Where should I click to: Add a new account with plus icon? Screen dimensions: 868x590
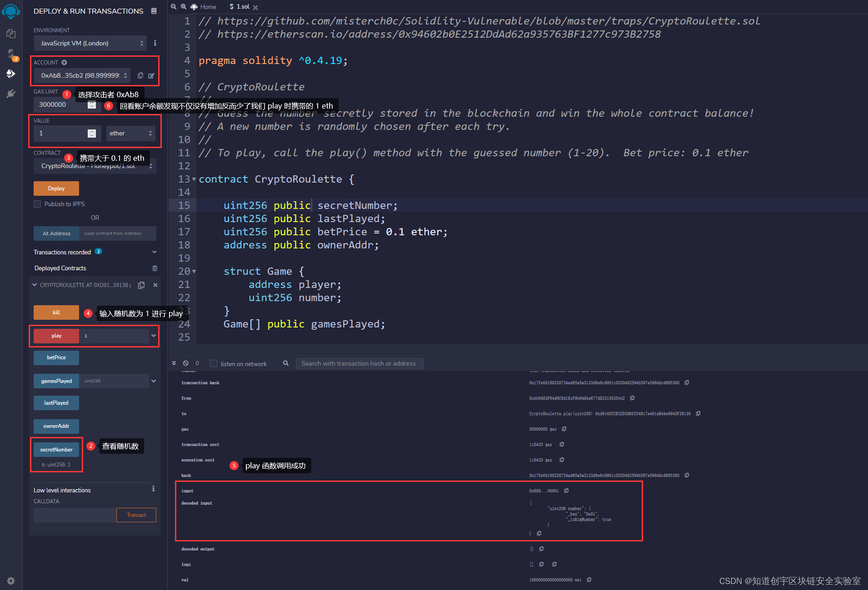point(64,62)
